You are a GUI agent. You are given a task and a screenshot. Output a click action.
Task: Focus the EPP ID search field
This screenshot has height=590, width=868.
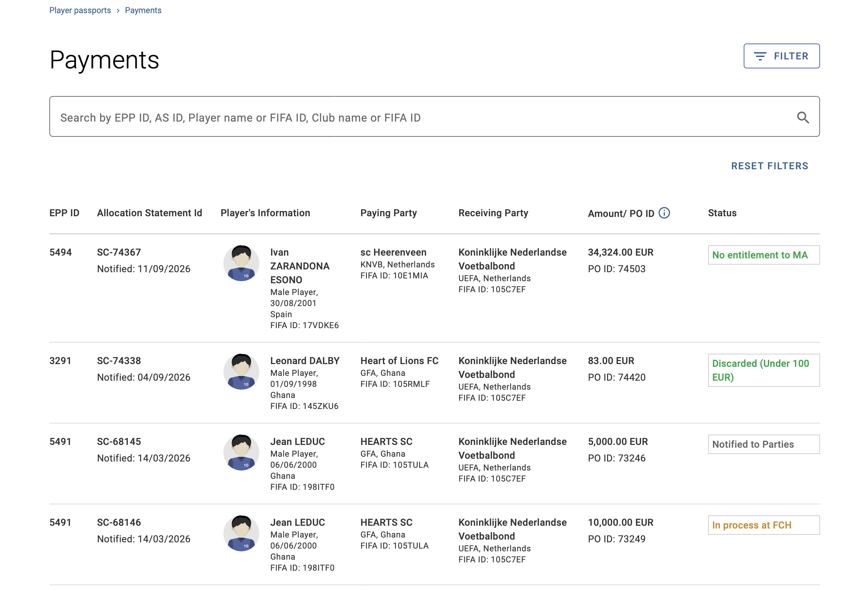tap(434, 116)
